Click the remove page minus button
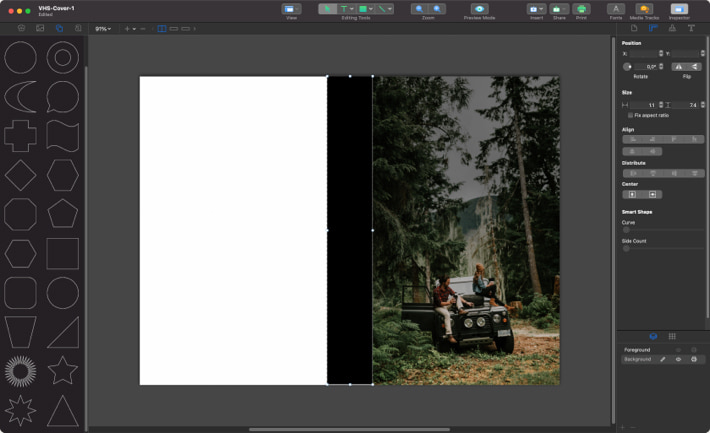 [143, 29]
